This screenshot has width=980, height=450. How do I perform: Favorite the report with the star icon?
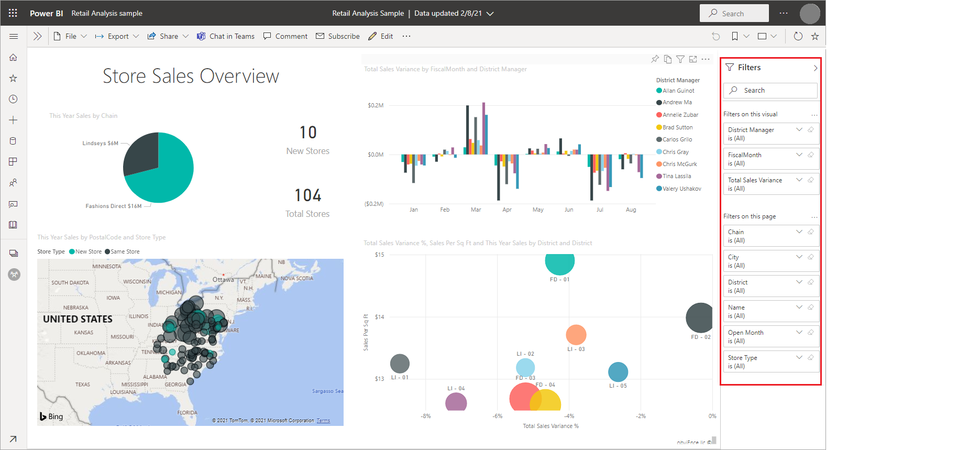pos(815,36)
